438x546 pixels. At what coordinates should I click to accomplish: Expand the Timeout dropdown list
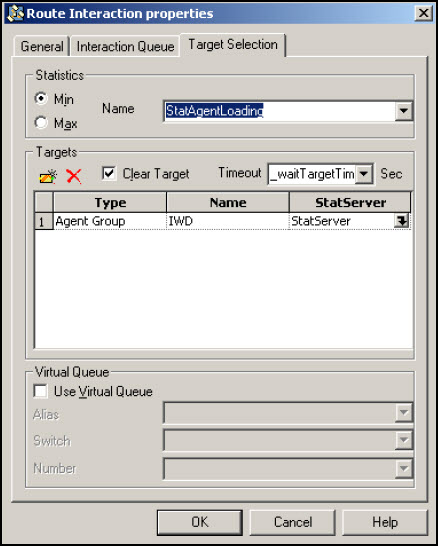click(363, 173)
